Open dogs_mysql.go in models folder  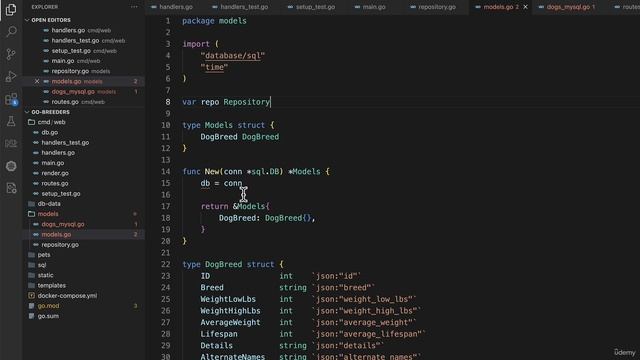pos(63,224)
